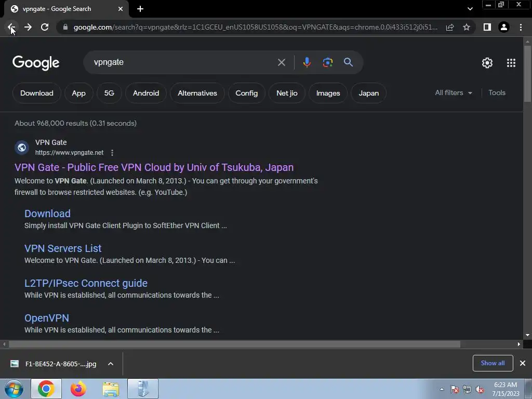
Task: Select the Japan filter chip
Action: coord(368,93)
